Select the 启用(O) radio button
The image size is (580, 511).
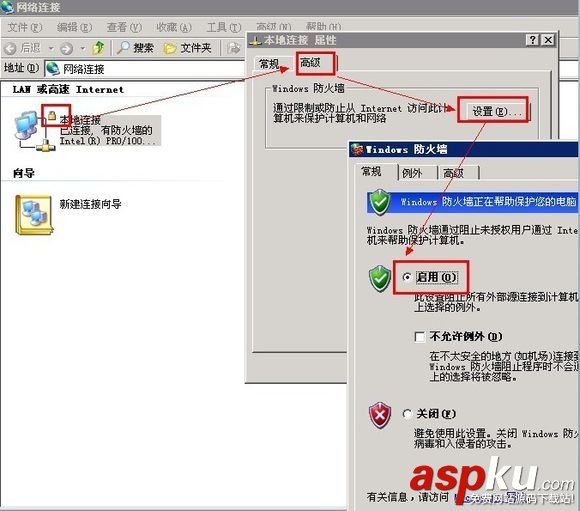click(x=407, y=277)
